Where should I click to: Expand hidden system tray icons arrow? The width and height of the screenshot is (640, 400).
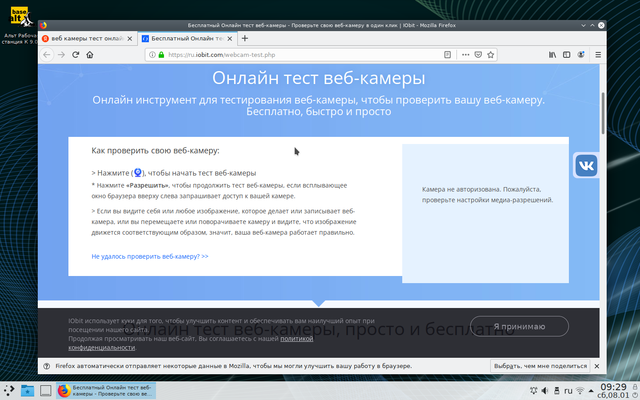click(x=591, y=391)
